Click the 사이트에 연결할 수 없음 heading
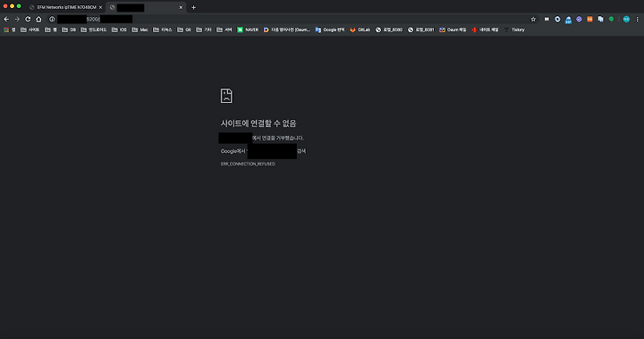Screen dimensions: 644x339 pos(258,123)
